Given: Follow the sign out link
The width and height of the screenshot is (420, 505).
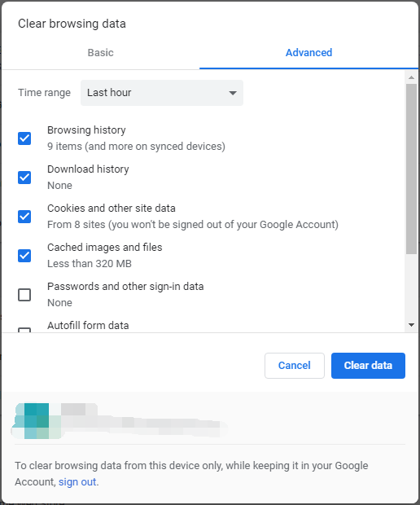Looking at the screenshot, I should pyautogui.click(x=77, y=482).
